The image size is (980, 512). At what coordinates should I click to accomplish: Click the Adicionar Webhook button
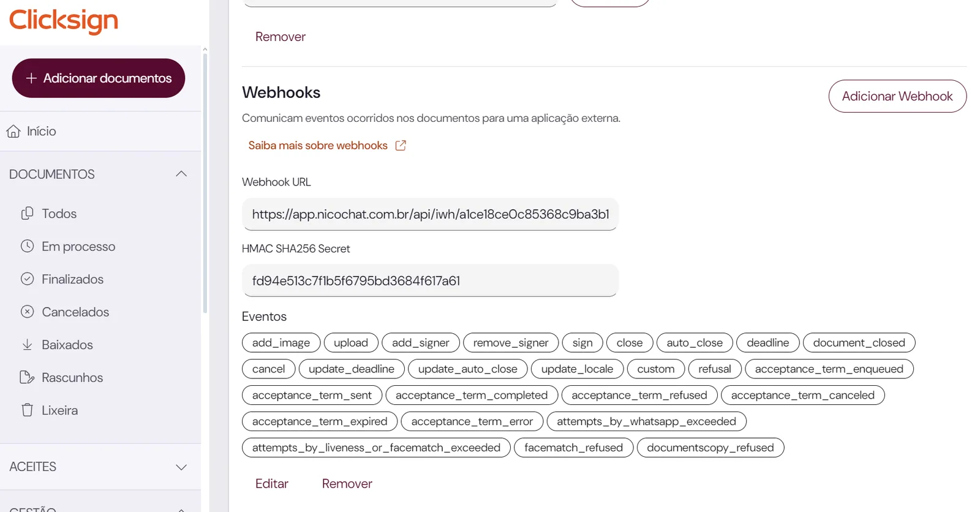897,96
